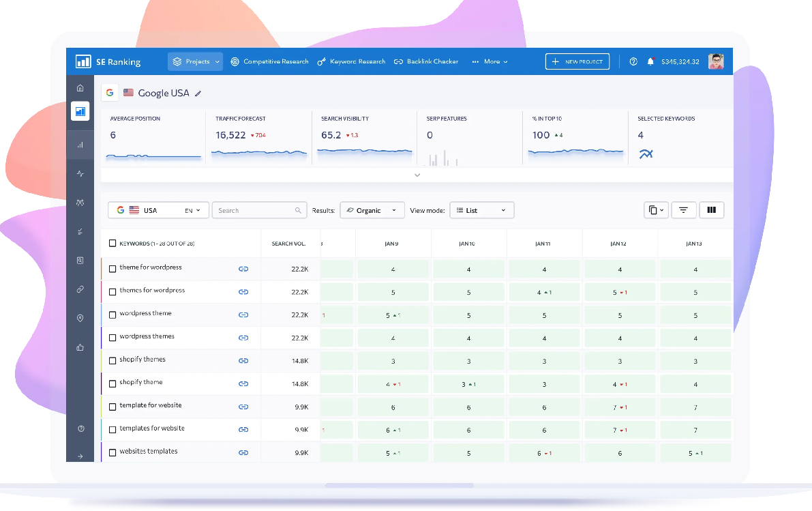Viewport: 812px width, 511px height.
Task: Click the user avatar in the top bar
Action: [715, 61]
